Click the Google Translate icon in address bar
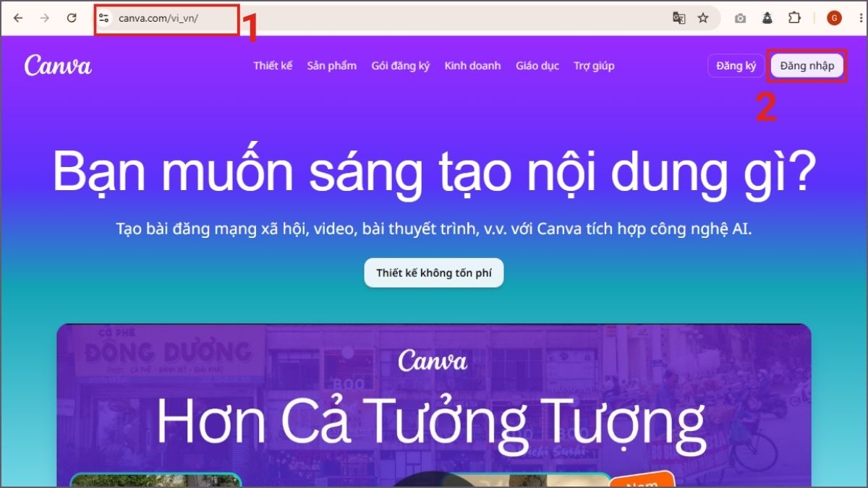This screenshot has height=488, width=868. tap(678, 18)
